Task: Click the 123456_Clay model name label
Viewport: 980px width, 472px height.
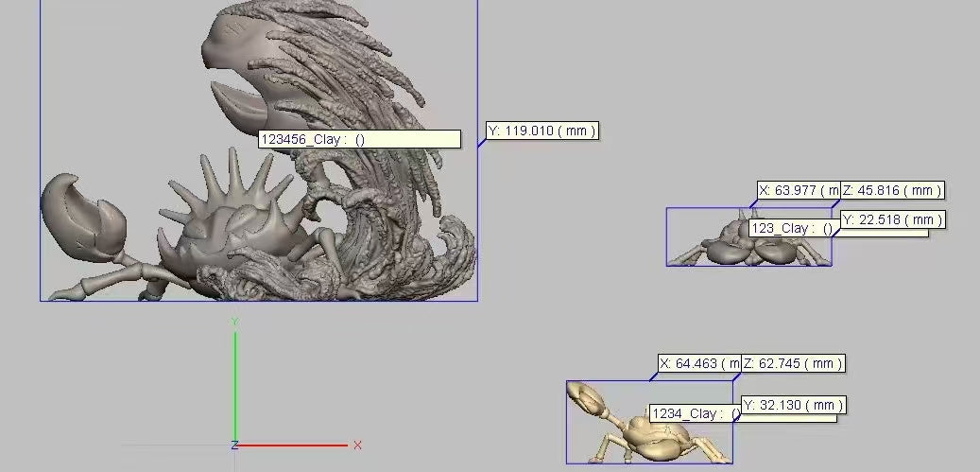Action: (359, 139)
